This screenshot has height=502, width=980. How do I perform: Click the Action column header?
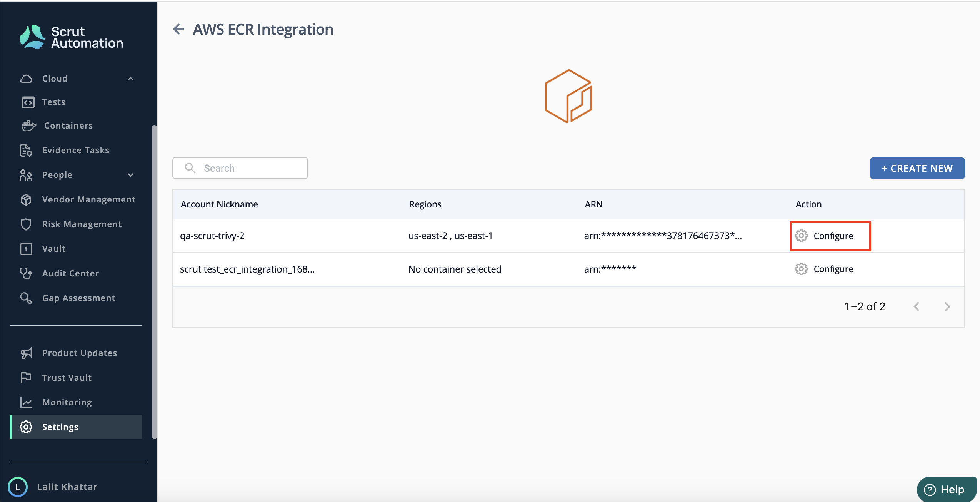point(808,204)
